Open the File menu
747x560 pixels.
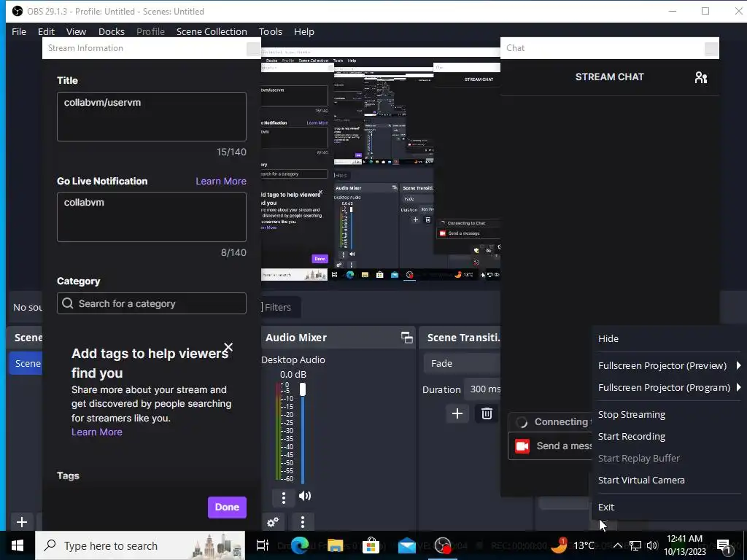tap(19, 31)
